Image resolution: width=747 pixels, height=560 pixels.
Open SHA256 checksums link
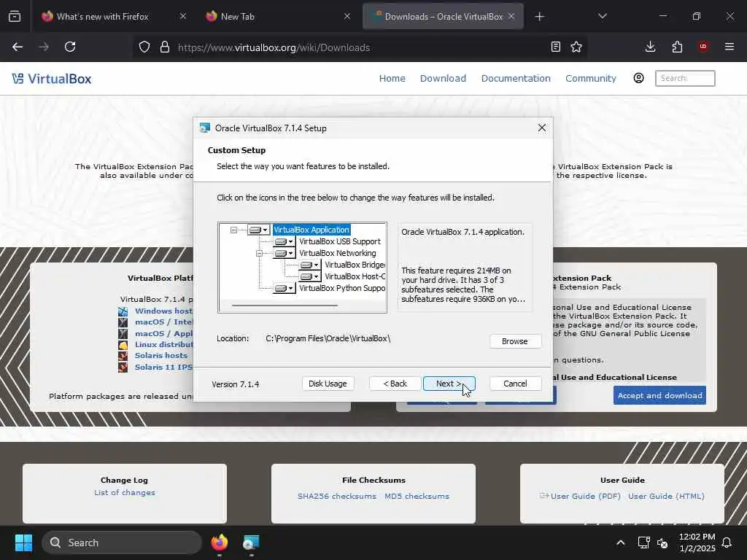(337, 496)
